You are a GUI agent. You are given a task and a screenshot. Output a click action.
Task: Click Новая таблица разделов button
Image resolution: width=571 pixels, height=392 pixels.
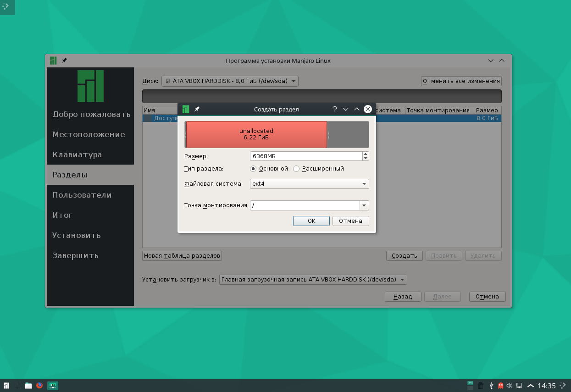(182, 256)
